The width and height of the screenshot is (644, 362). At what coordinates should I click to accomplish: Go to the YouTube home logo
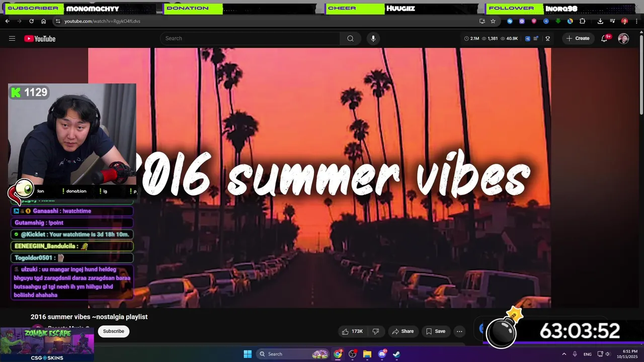(x=40, y=39)
